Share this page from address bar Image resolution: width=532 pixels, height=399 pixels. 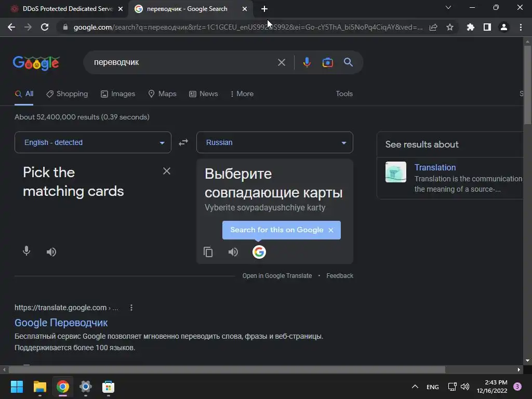pyautogui.click(x=433, y=27)
